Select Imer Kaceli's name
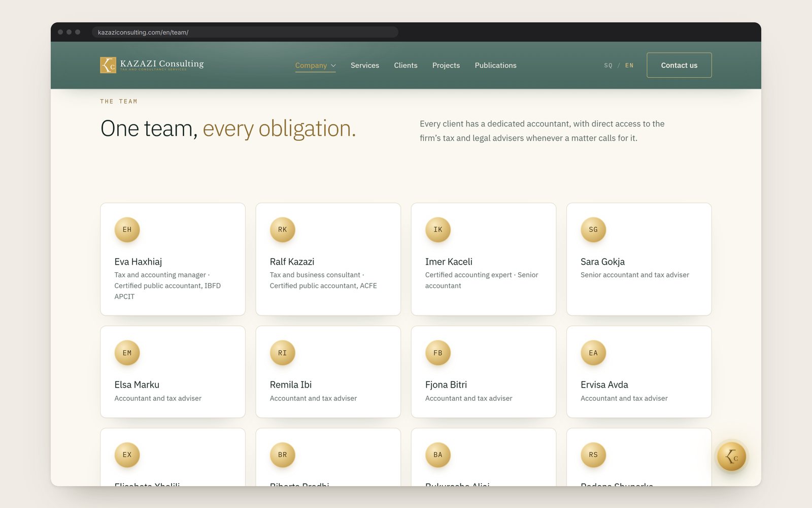Image resolution: width=812 pixels, height=508 pixels. (449, 262)
